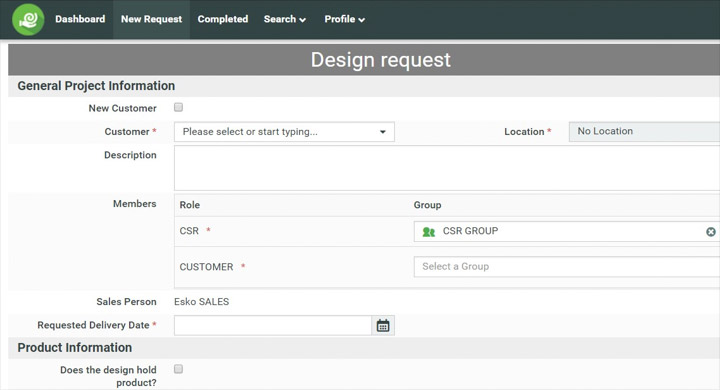The width and height of the screenshot is (720, 390).
Task: View the Completed requests tab
Action: pyautogui.click(x=223, y=19)
